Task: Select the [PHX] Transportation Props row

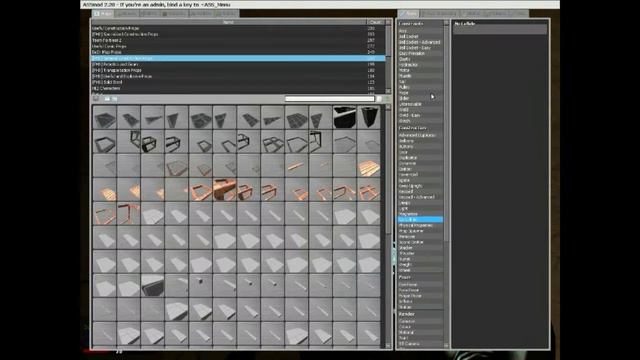Action: coord(238,70)
